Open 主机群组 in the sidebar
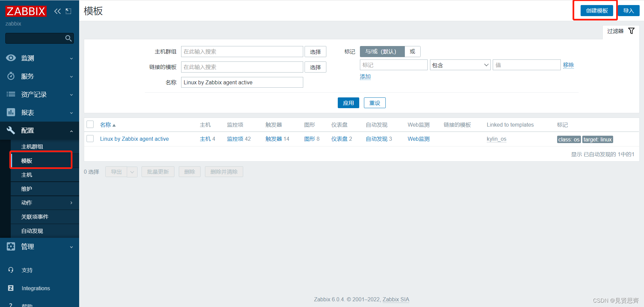The height and width of the screenshot is (307, 644). pyautogui.click(x=32, y=146)
